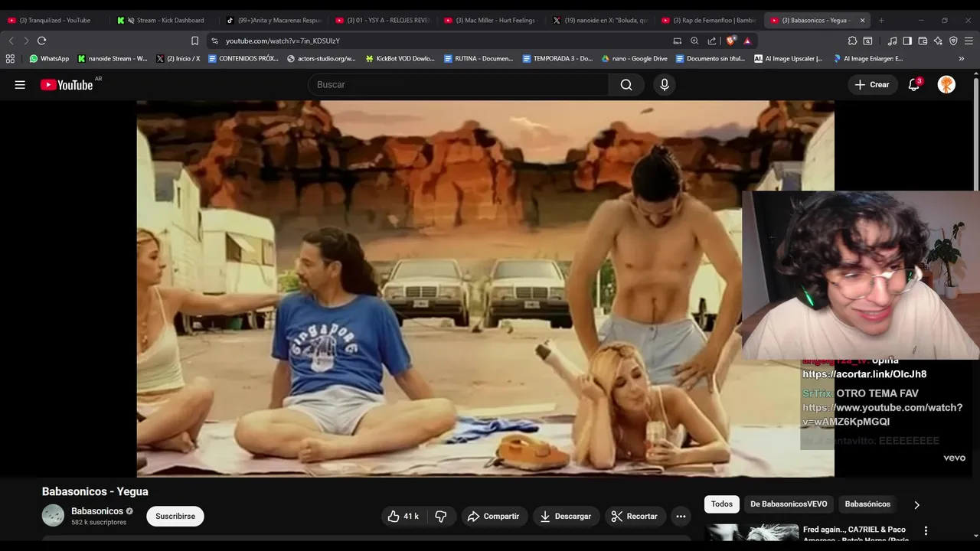
Task: Click the Compartir share button
Action: (x=493, y=517)
